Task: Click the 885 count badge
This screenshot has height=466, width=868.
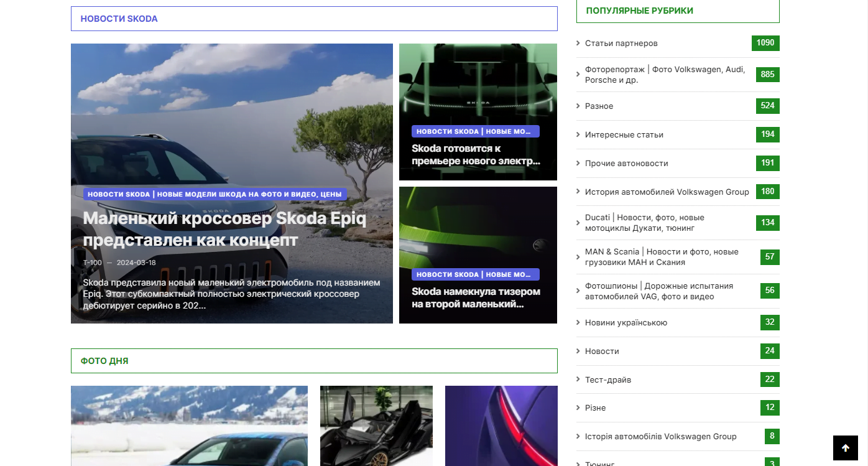Action: (x=768, y=75)
